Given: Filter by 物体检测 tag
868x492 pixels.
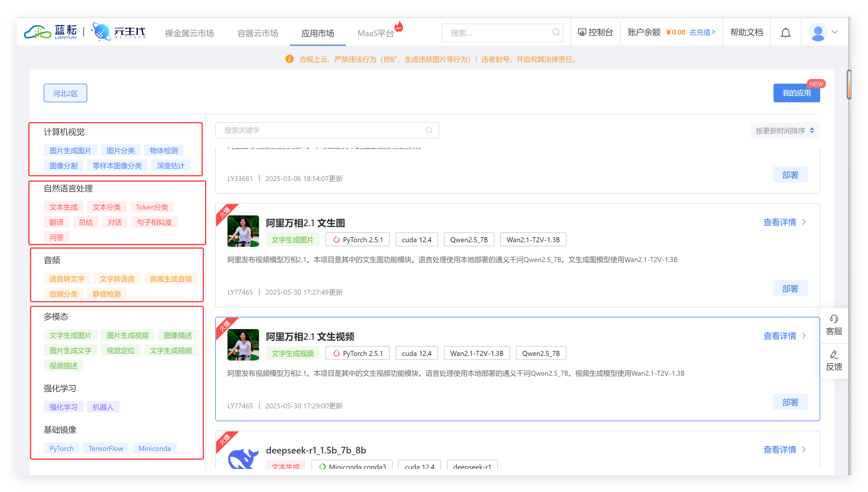Looking at the screenshot, I should [164, 151].
